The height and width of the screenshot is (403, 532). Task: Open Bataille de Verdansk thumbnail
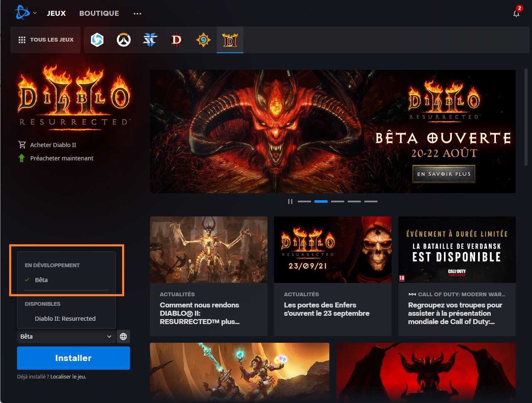click(457, 250)
